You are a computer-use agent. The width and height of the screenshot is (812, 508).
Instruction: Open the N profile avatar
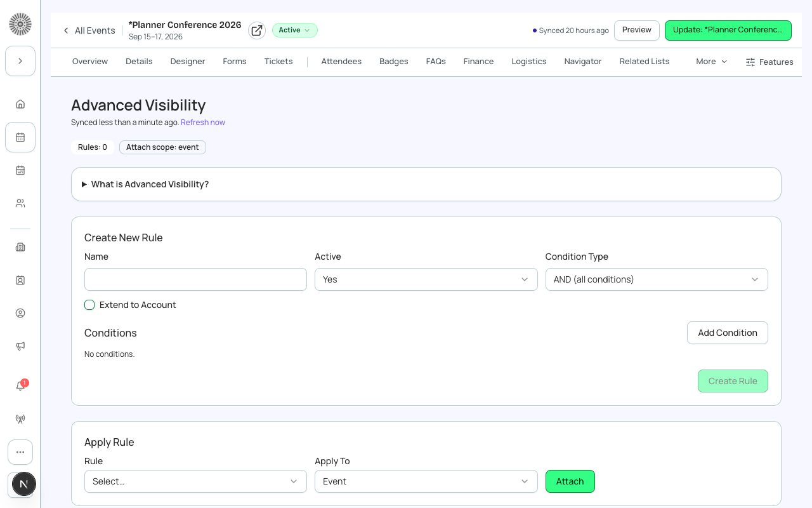[x=23, y=484]
